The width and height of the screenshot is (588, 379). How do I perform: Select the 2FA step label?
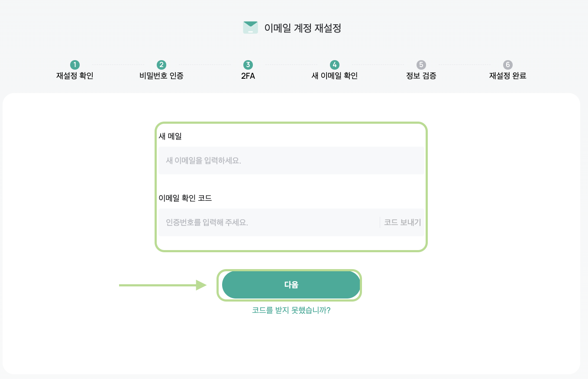click(x=248, y=76)
